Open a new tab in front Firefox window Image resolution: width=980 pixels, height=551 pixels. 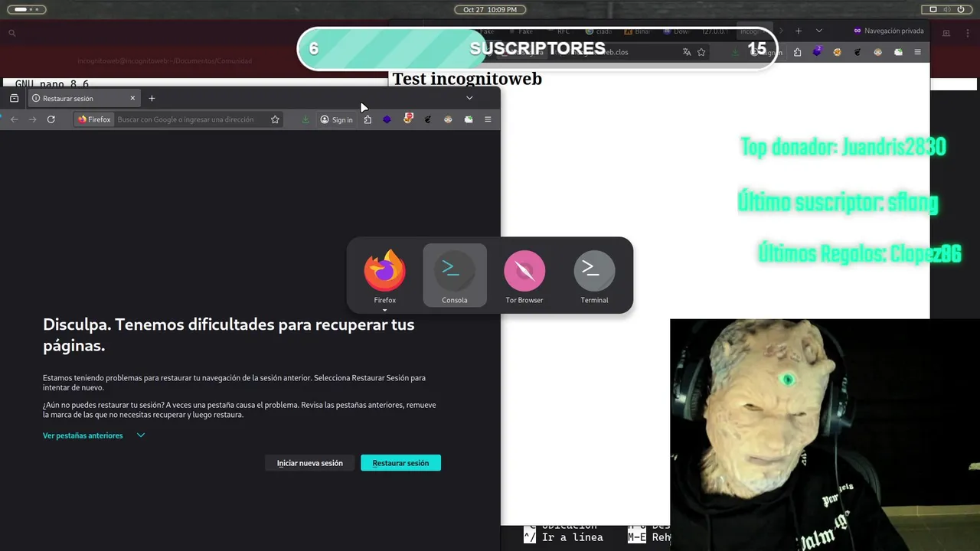pos(152,98)
